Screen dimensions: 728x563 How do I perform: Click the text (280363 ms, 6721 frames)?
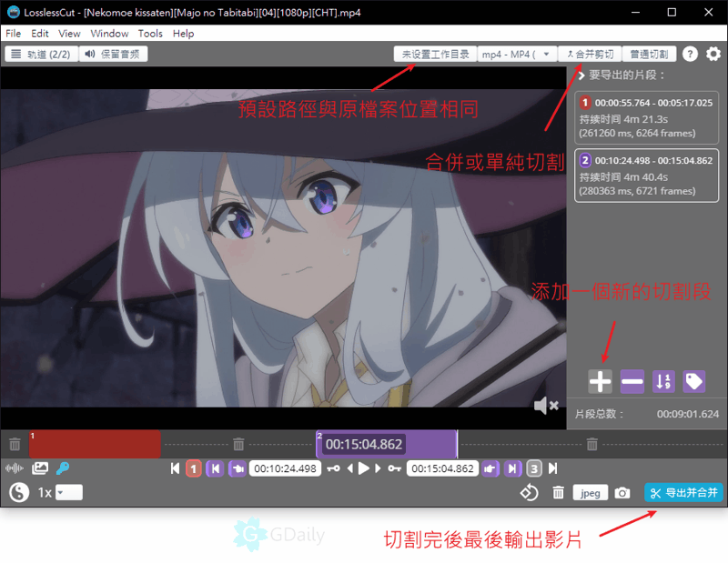click(x=637, y=191)
